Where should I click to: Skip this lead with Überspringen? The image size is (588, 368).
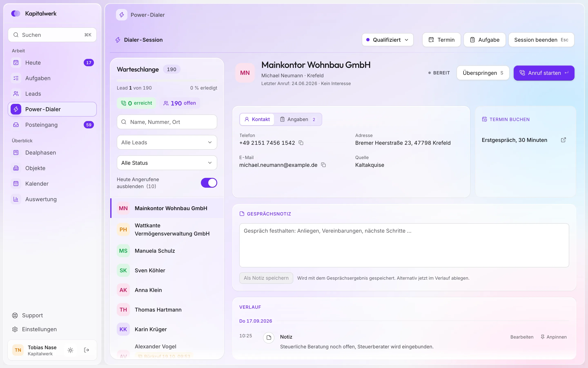click(483, 73)
